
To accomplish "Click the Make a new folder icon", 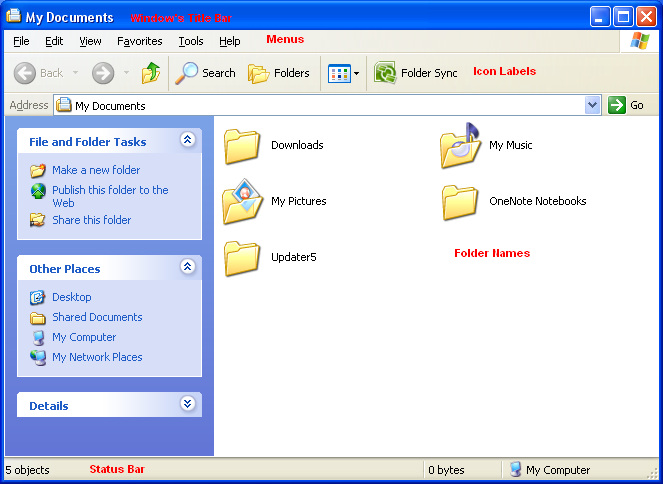I will pos(38,170).
